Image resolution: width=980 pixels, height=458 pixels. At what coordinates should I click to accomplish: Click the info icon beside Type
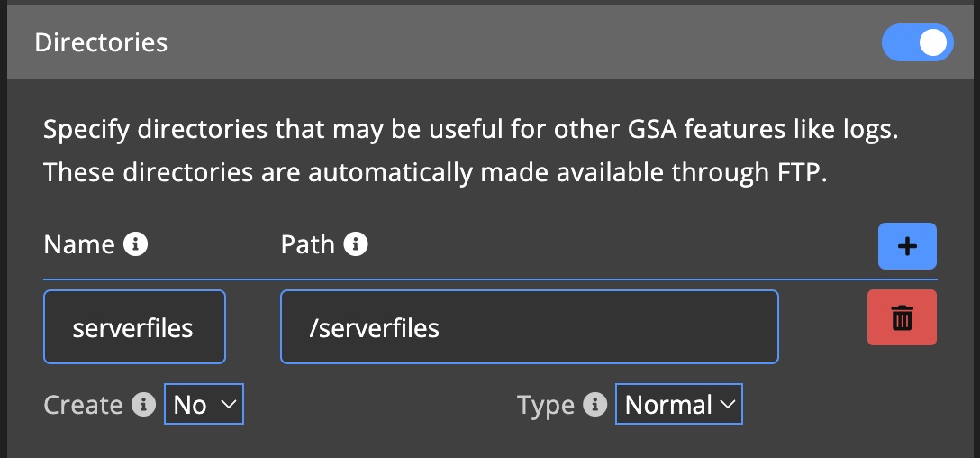(x=594, y=405)
